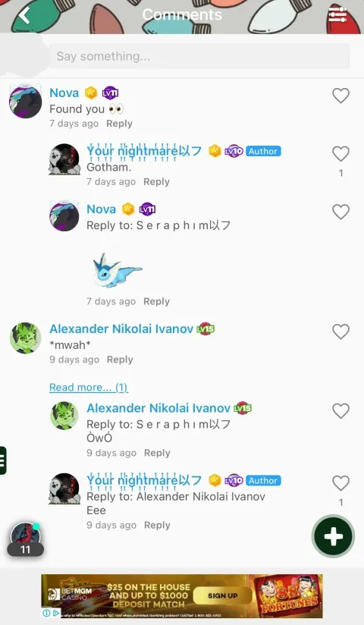Viewport: 364px width, 625px height.
Task: Open comment filter settings icon at top right
Action: coord(337,15)
